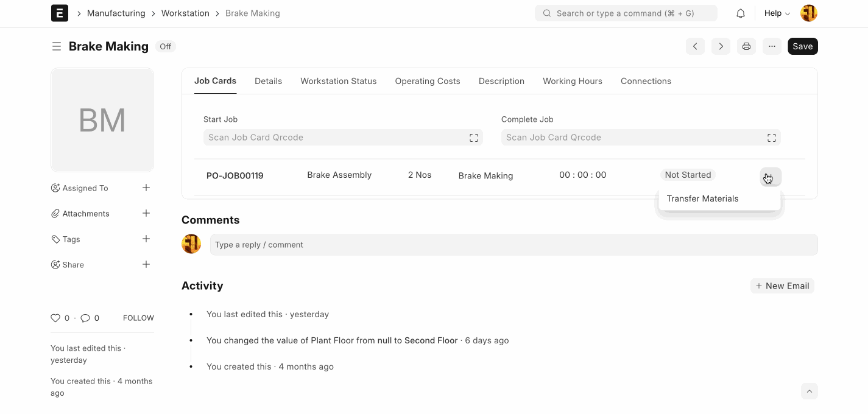This screenshot has height=414, width=868.
Task: Like this document with heart icon
Action: 55,318
